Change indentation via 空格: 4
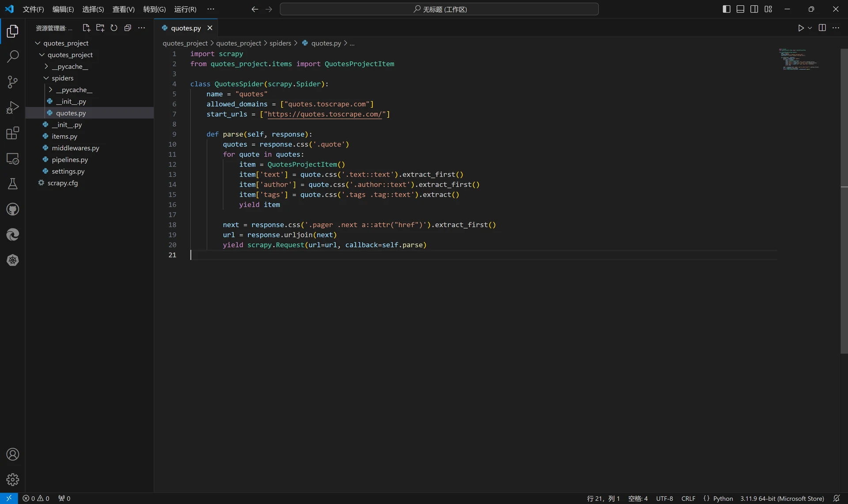The height and width of the screenshot is (504, 848). pos(638,498)
